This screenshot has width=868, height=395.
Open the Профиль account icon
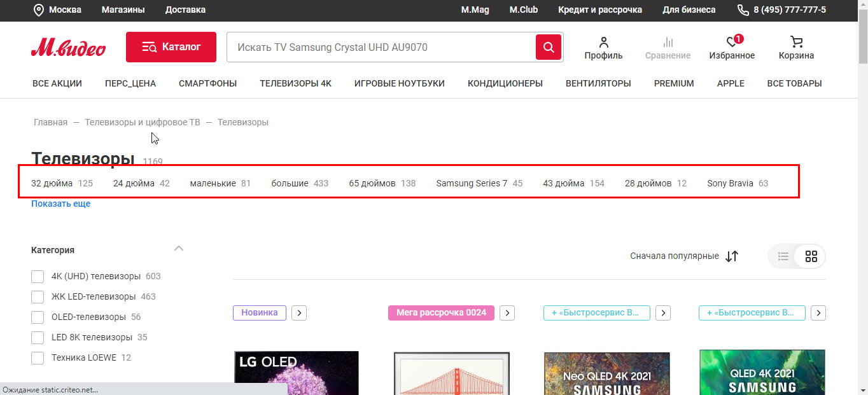(603, 48)
